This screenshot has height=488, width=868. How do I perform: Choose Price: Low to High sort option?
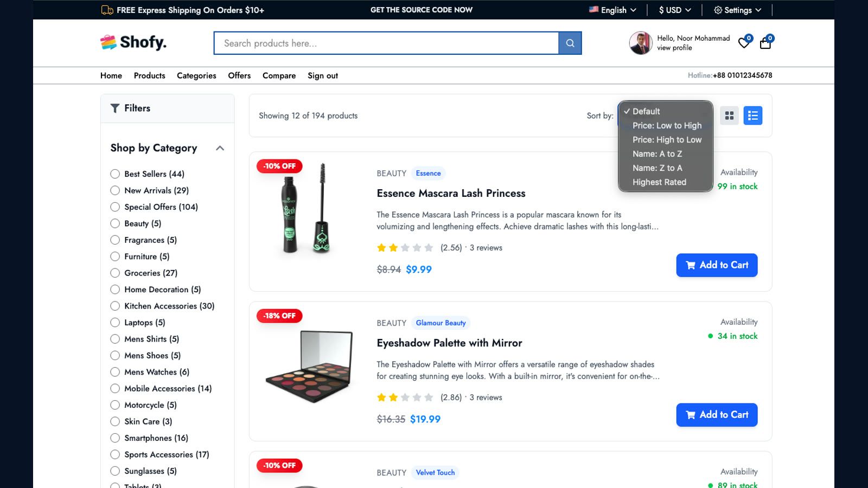pos(666,125)
